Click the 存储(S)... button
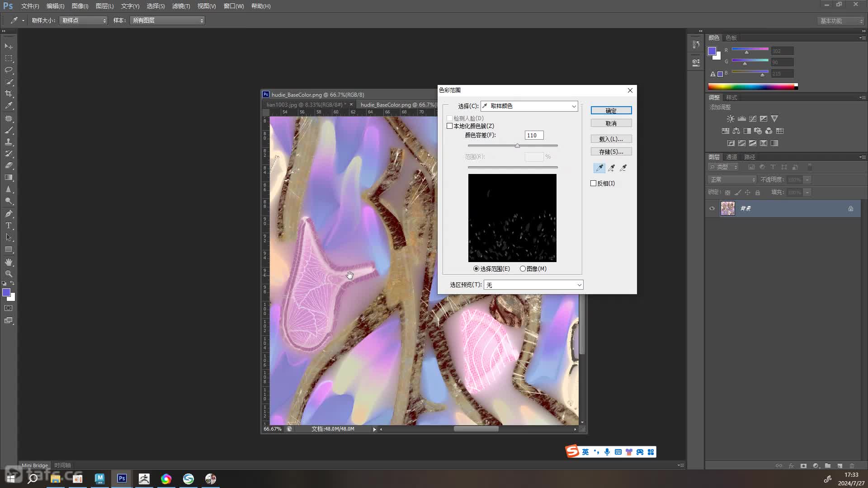Image resolution: width=868 pixels, height=488 pixels. pos(611,152)
